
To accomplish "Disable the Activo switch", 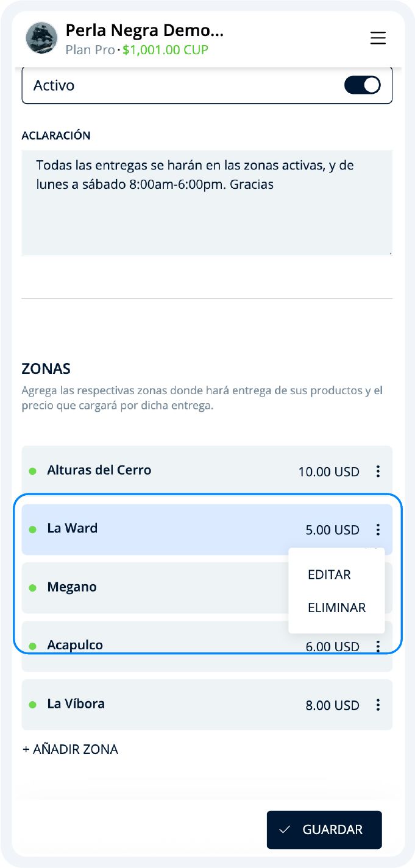I will tap(361, 85).
